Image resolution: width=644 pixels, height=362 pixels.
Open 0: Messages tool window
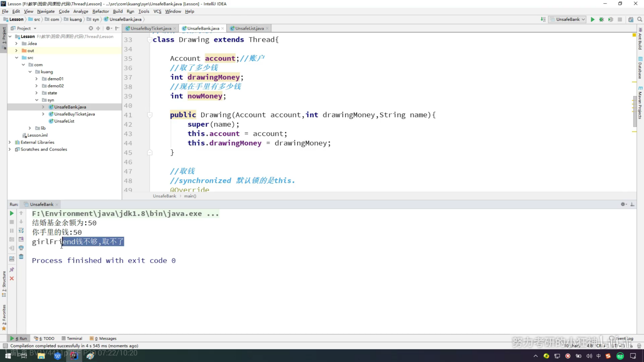pos(103,338)
